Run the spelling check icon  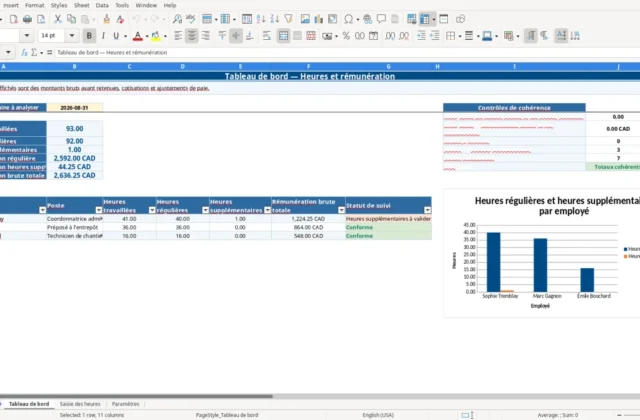click(x=191, y=19)
